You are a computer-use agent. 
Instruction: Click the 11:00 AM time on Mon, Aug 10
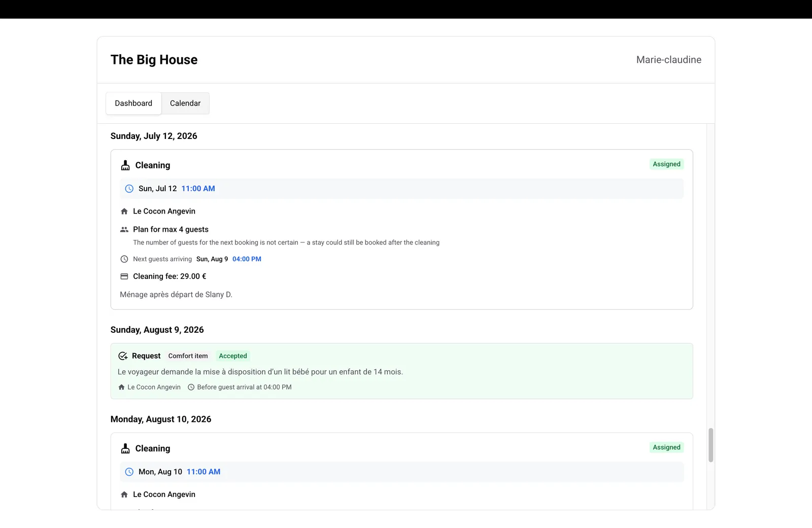[x=204, y=472]
